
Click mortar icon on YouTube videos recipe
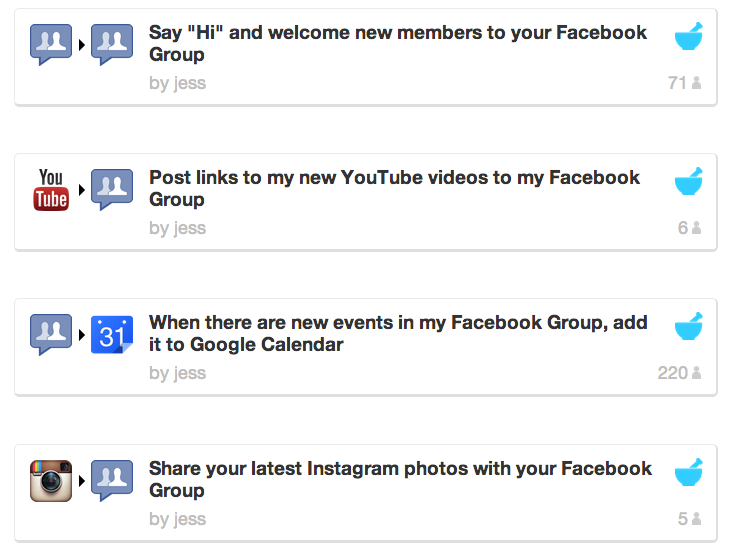689,181
